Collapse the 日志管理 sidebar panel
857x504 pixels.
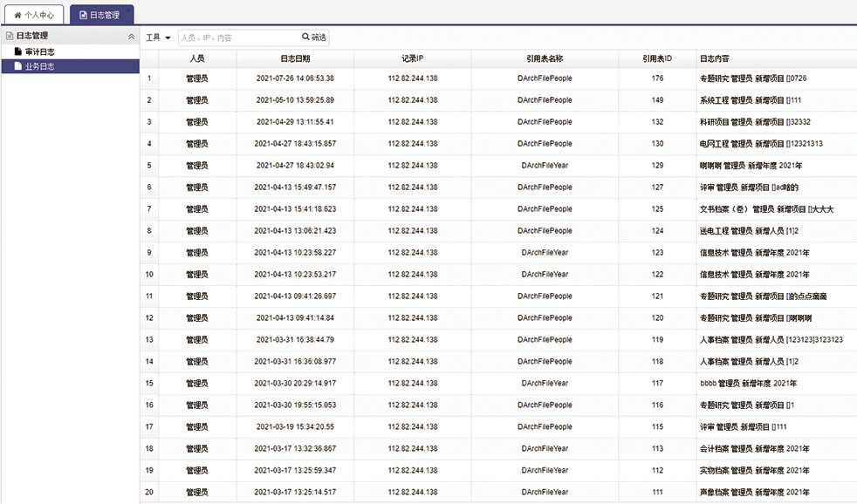pyautogui.click(x=131, y=37)
